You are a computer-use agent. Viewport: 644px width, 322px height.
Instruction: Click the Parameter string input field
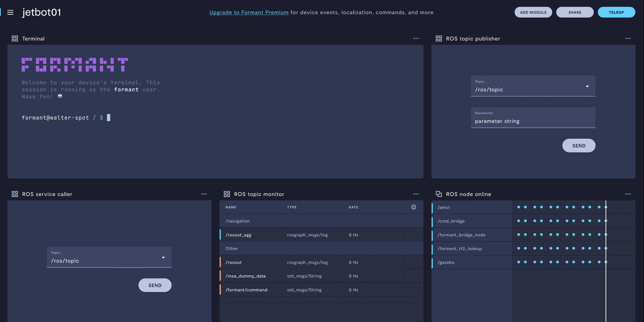(x=533, y=121)
